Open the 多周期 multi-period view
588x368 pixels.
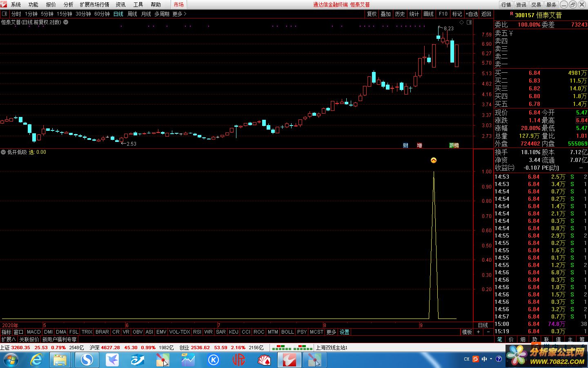(x=162, y=14)
